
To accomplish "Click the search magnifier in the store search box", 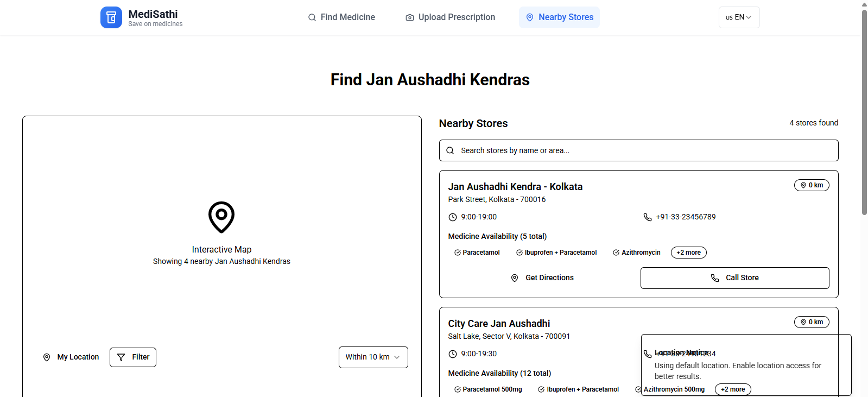I will (450, 150).
